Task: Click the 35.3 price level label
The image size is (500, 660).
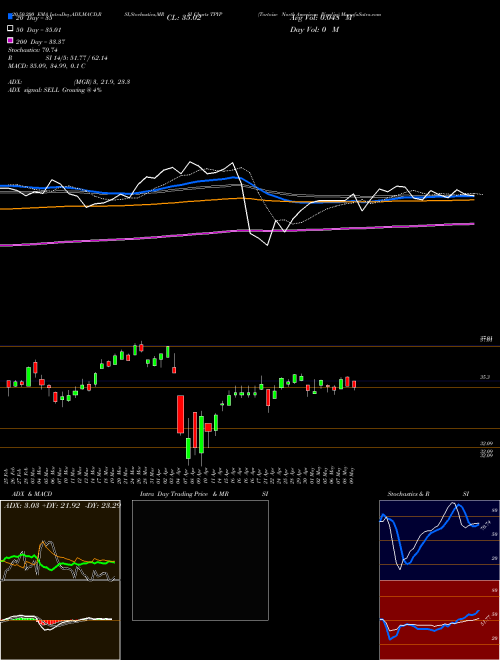Action: coord(485,377)
